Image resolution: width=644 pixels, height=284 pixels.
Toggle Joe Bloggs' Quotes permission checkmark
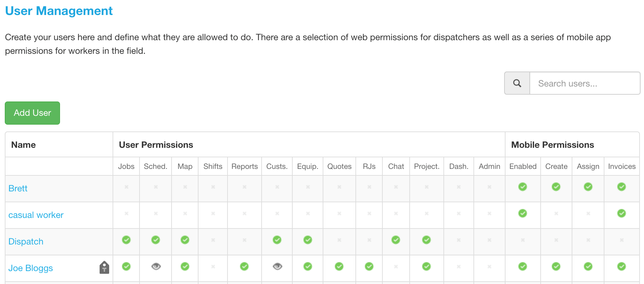point(339,266)
